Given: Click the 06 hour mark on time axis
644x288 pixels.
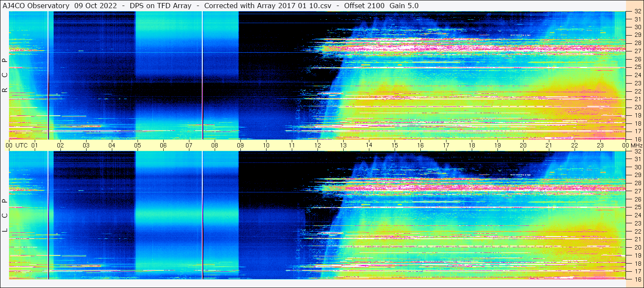Looking at the screenshot, I should (163, 145).
